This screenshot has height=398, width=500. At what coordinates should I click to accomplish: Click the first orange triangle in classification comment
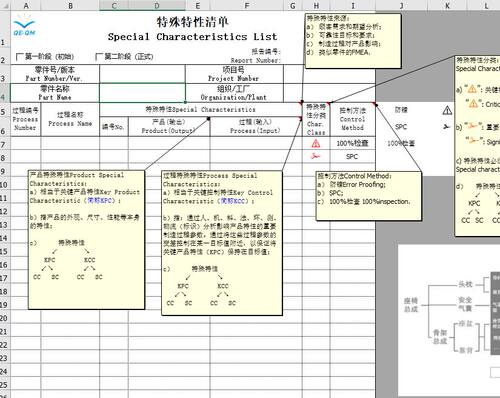coord(472,89)
